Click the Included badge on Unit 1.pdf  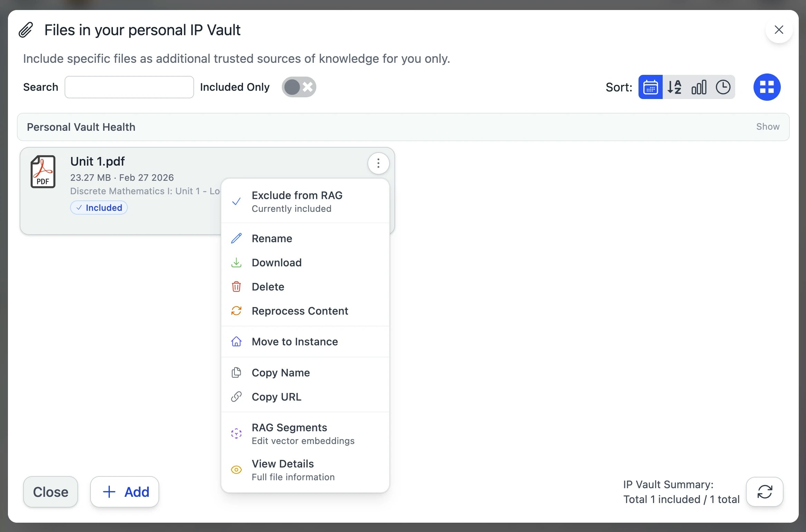tap(99, 207)
